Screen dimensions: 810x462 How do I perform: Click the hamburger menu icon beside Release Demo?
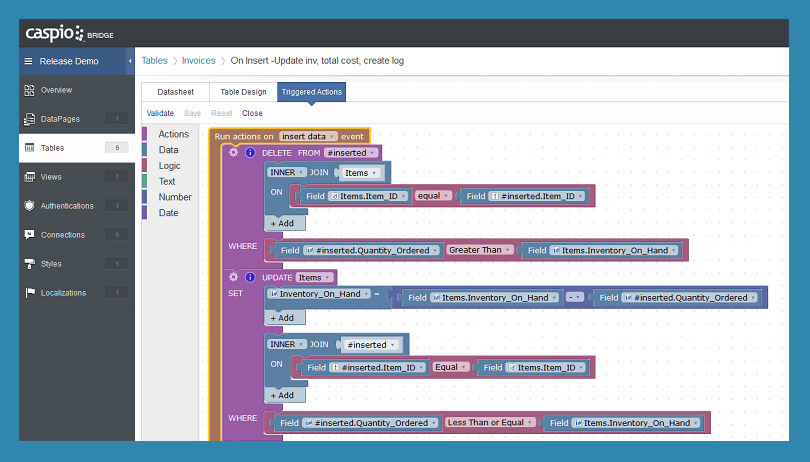point(28,61)
